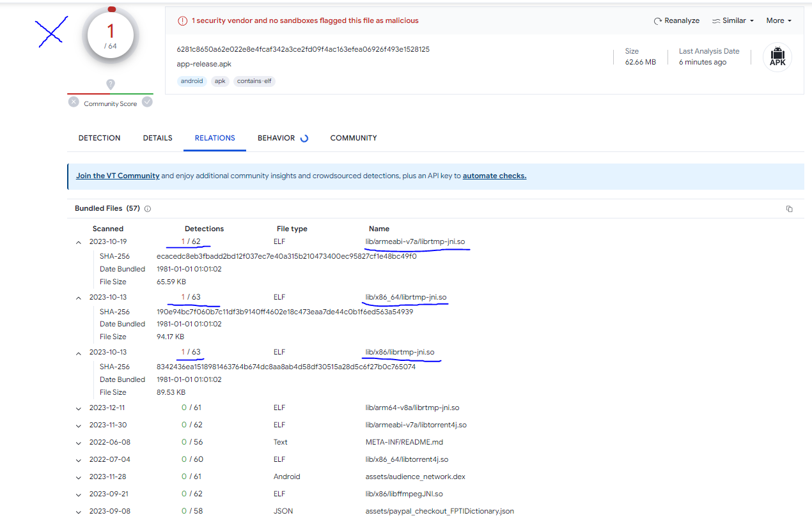Click the positive community vote check icon
The image size is (812, 527).
click(x=147, y=102)
